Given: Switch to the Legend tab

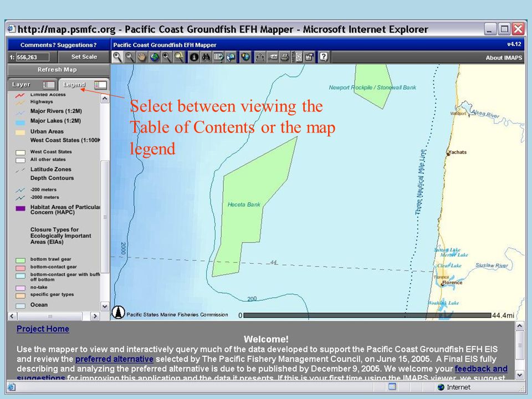Looking at the screenshot, I should coord(84,84).
